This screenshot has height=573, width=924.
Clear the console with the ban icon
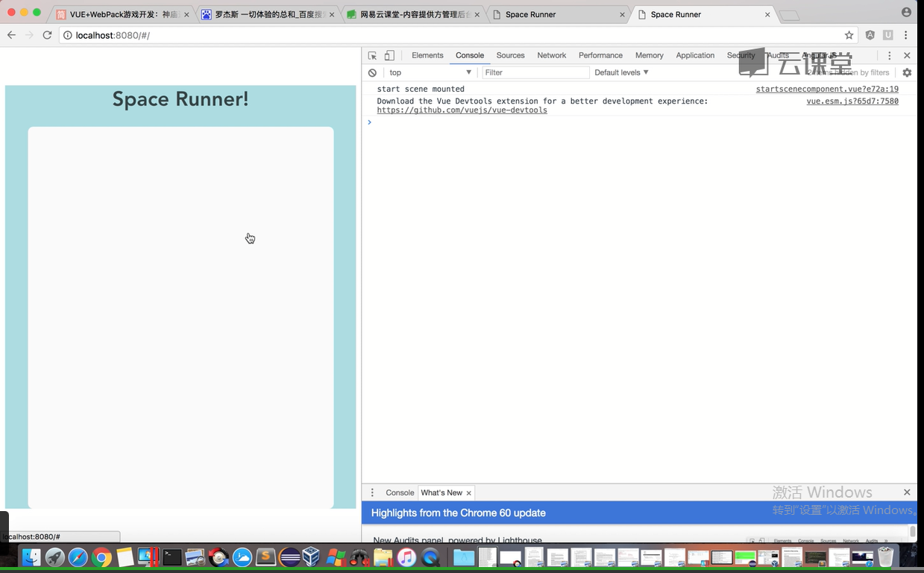click(x=372, y=72)
